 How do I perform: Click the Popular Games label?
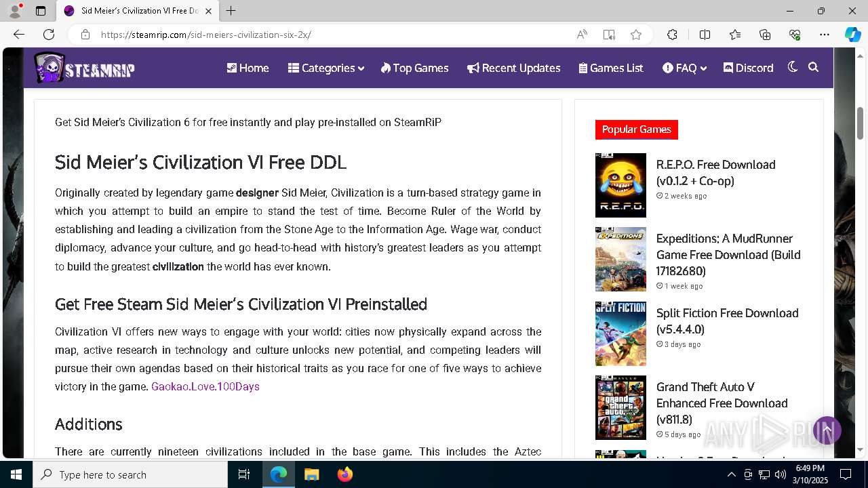637,129
